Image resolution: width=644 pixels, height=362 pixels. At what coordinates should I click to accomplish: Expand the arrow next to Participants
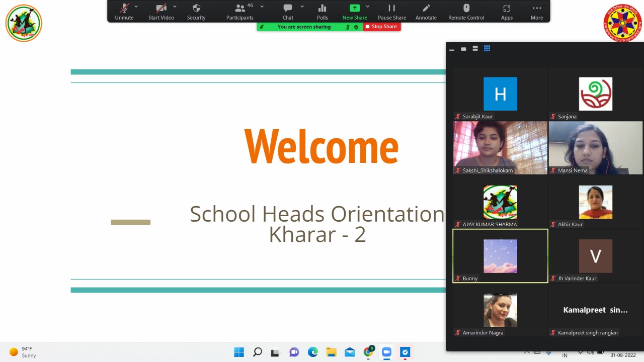coord(262,7)
